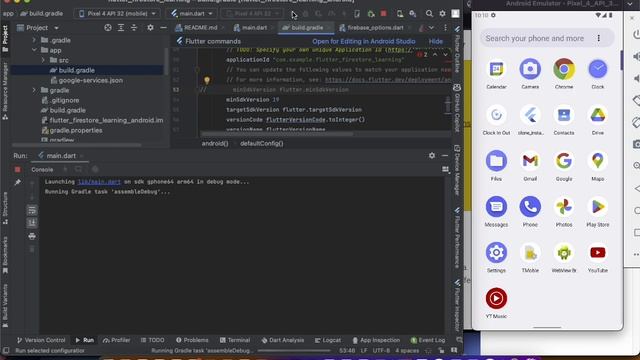Open the main.dart run configuration dropdown
The image size is (640, 360).
click(x=192, y=13)
